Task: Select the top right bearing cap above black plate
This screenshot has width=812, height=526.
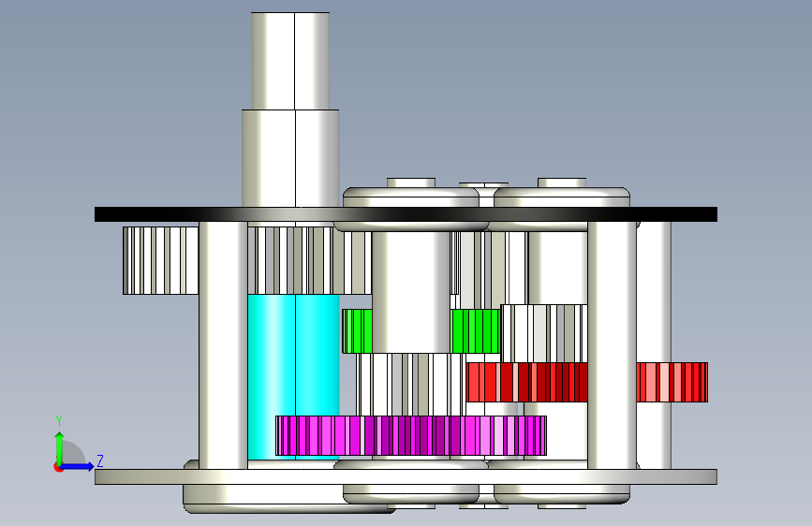Action: [x=562, y=197]
